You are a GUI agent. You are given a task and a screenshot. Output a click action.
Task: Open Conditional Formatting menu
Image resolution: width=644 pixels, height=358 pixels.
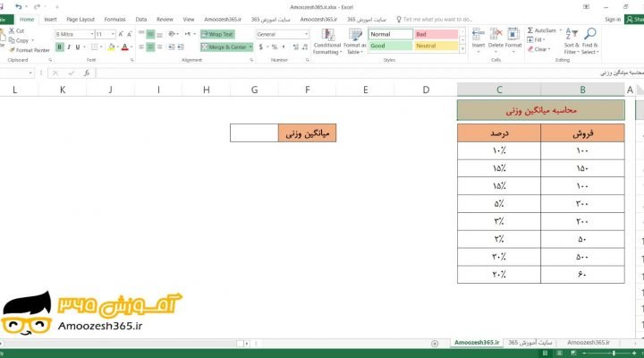click(x=327, y=41)
